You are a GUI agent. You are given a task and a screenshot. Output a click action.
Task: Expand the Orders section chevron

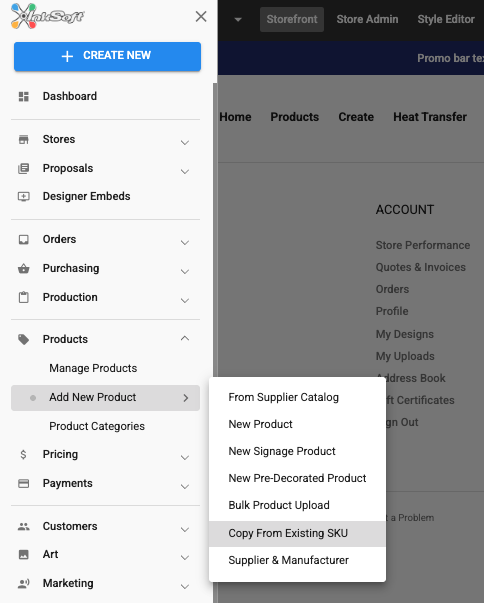point(185,242)
